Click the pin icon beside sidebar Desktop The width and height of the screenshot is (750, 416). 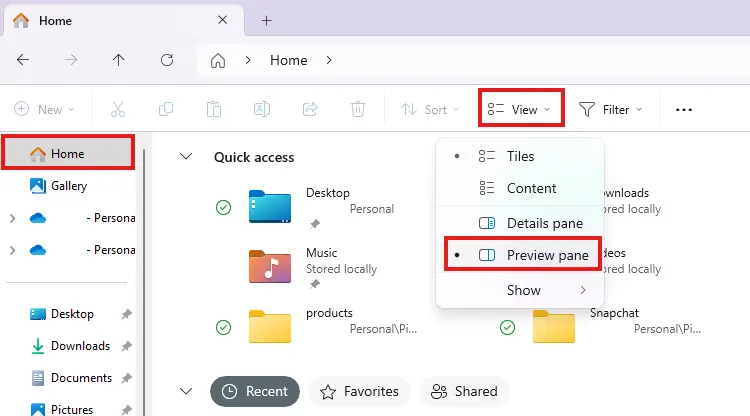click(126, 314)
